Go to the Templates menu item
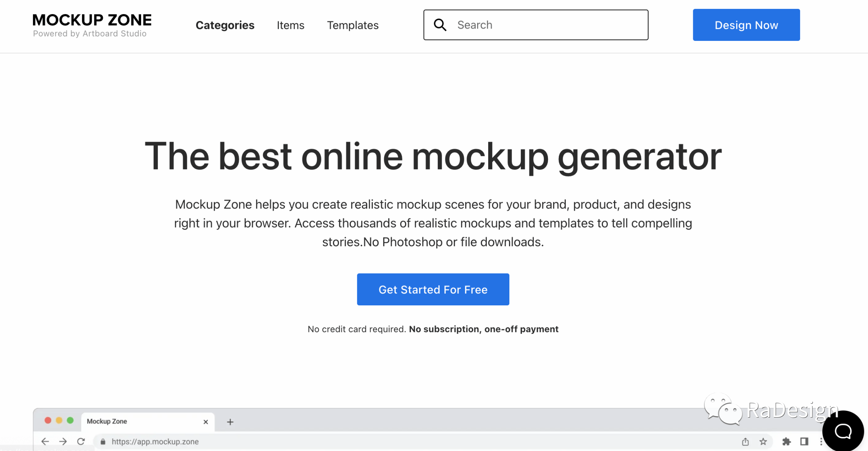The width and height of the screenshot is (868, 451). tap(353, 25)
